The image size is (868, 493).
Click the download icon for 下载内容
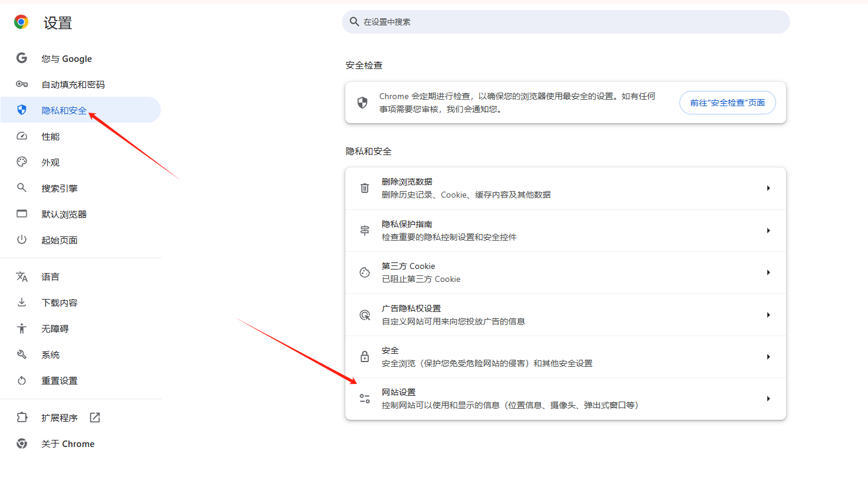point(22,302)
